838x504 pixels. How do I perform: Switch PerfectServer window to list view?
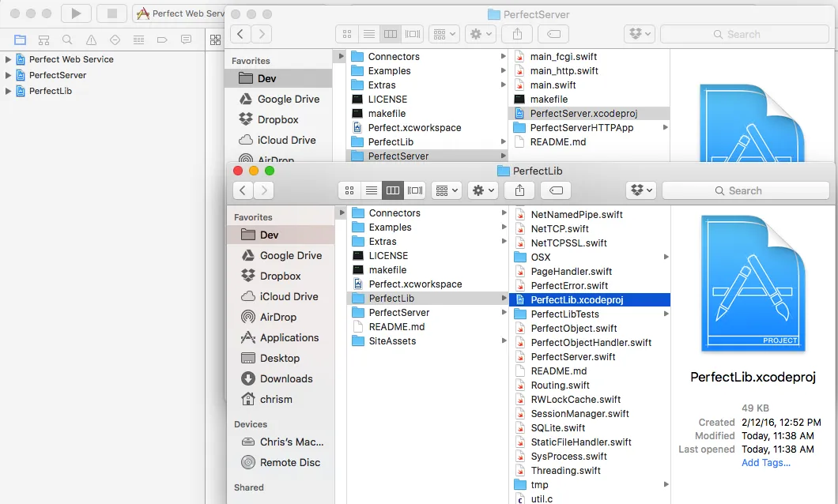pos(368,34)
